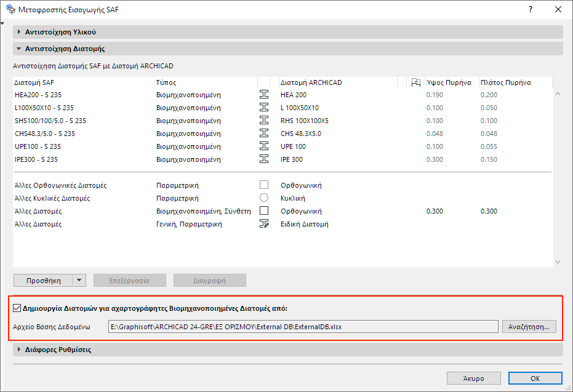The height and width of the screenshot is (392, 573).
Task: Click the Διατομή ARCHICAD column header
Action: point(338,82)
